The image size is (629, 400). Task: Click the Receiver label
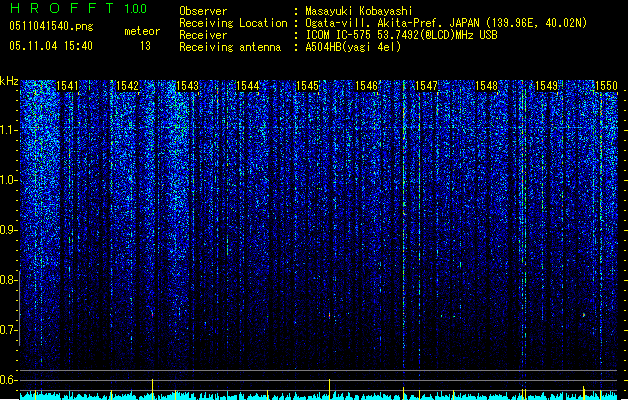[x=203, y=35]
